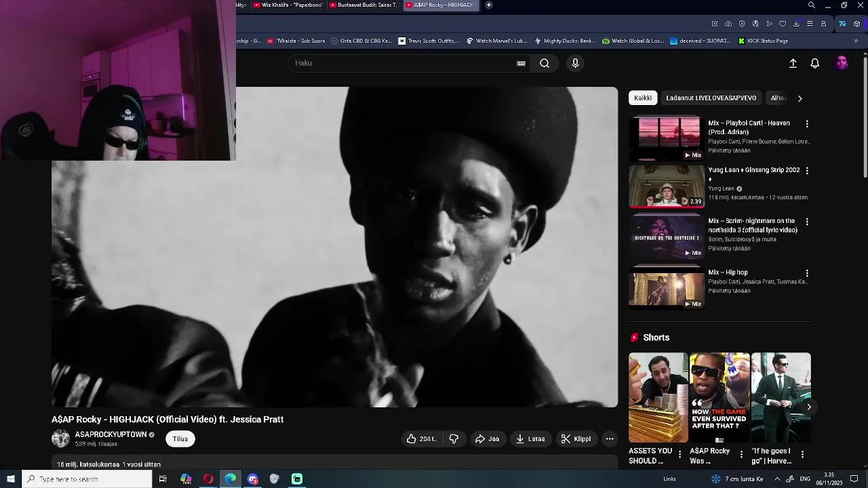
Task: Open the browser extensions cube icon
Action: pyautogui.click(x=857, y=24)
